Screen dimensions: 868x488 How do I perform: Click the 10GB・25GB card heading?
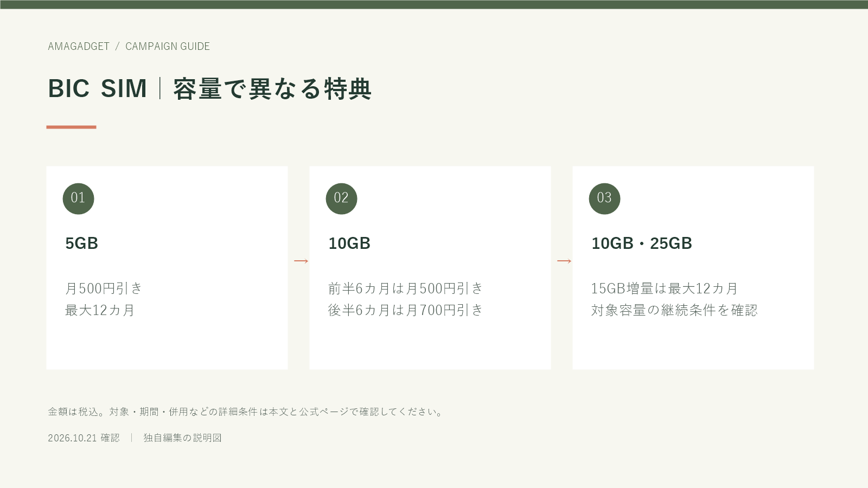(x=642, y=243)
